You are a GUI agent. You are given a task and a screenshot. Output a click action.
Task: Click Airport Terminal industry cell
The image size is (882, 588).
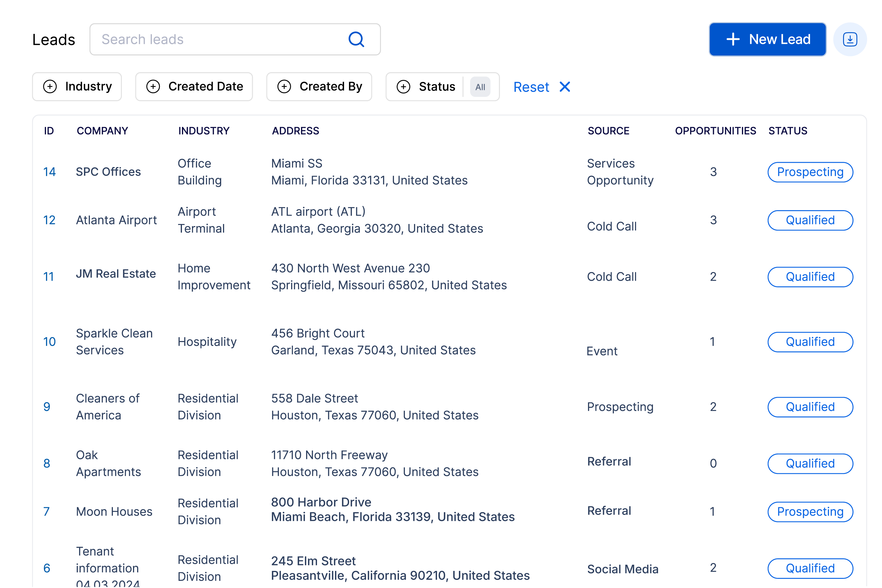(201, 220)
